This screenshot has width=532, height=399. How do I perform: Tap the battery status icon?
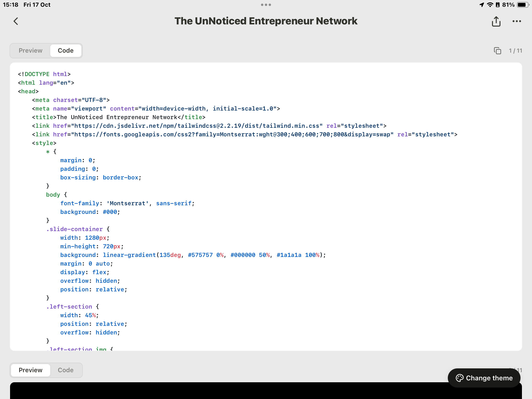pyautogui.click(x=523, y=5)
